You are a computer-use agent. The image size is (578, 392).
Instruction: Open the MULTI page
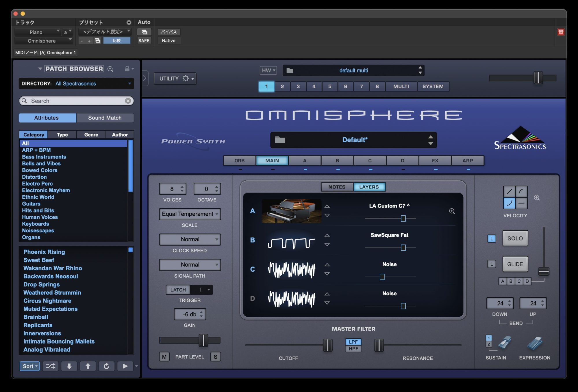coord(401,86)
